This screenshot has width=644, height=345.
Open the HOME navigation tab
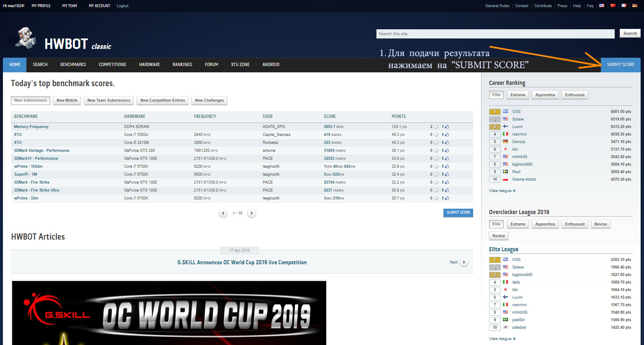coord(15,65)
